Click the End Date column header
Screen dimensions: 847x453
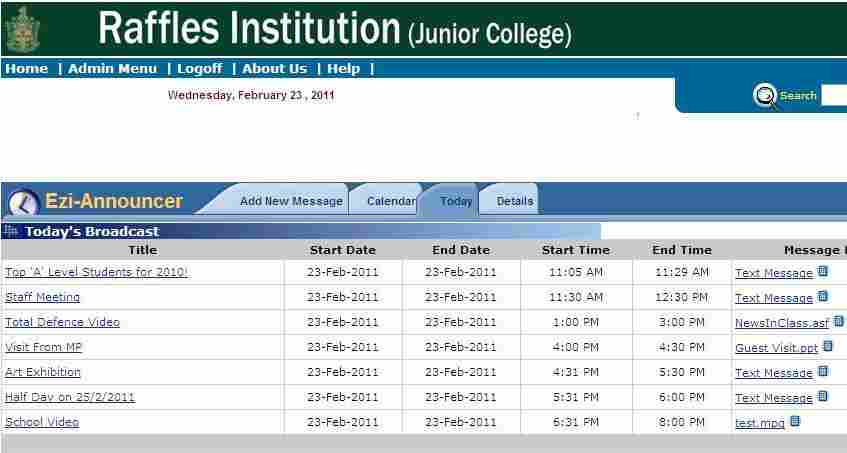(461, 250)
